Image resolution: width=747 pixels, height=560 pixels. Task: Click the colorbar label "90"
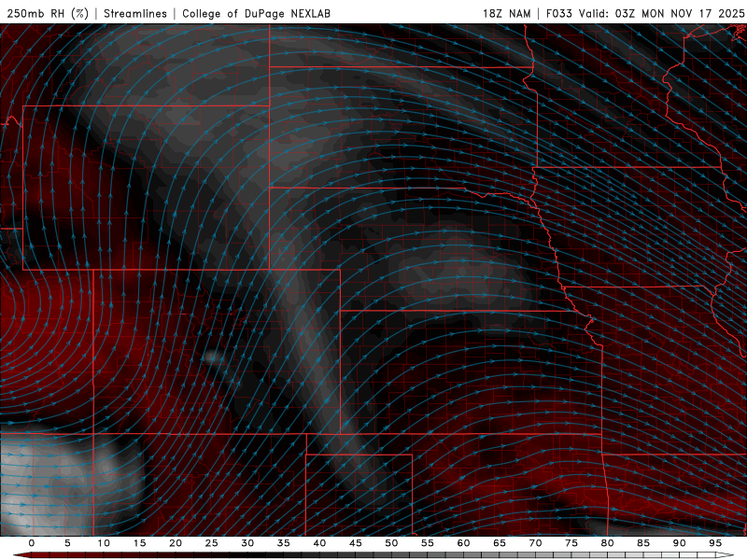[679, 543]
